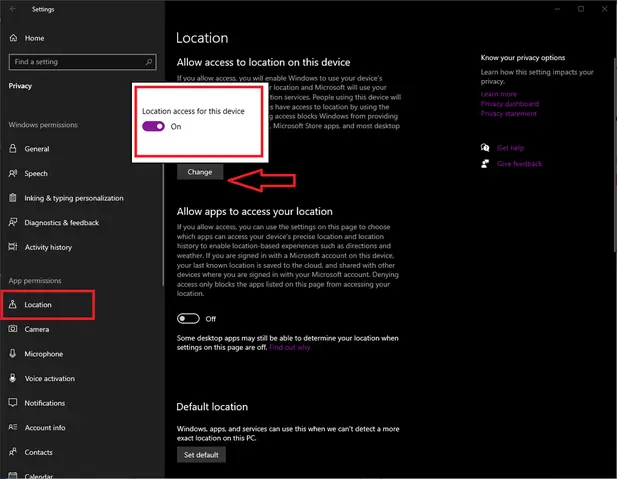Click the Diagnostics & feedback icon

pos(13,222)
